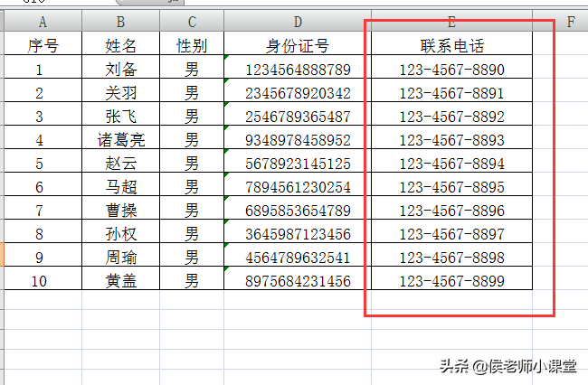Viewport: 588px width, 385px height.
Task: Select the name cell 周瑜
Action: point(120,255)
